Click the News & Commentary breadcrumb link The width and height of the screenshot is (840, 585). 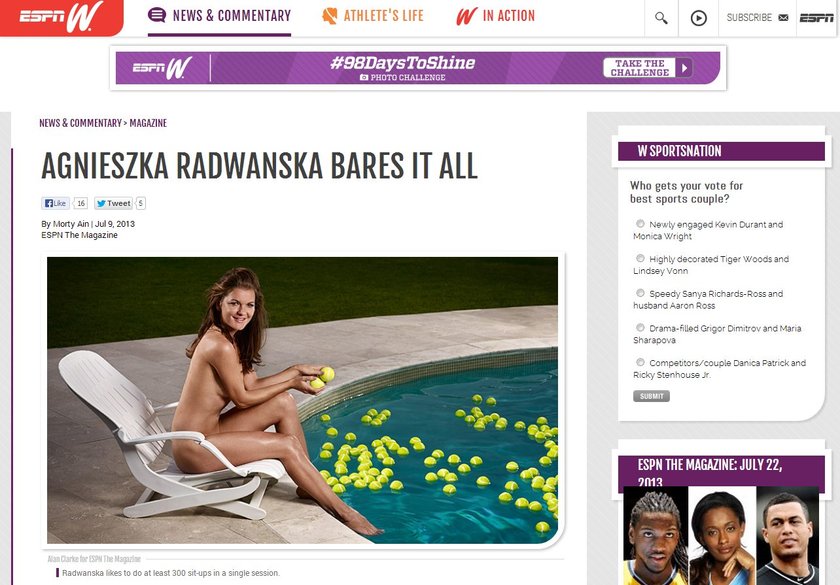80,123
